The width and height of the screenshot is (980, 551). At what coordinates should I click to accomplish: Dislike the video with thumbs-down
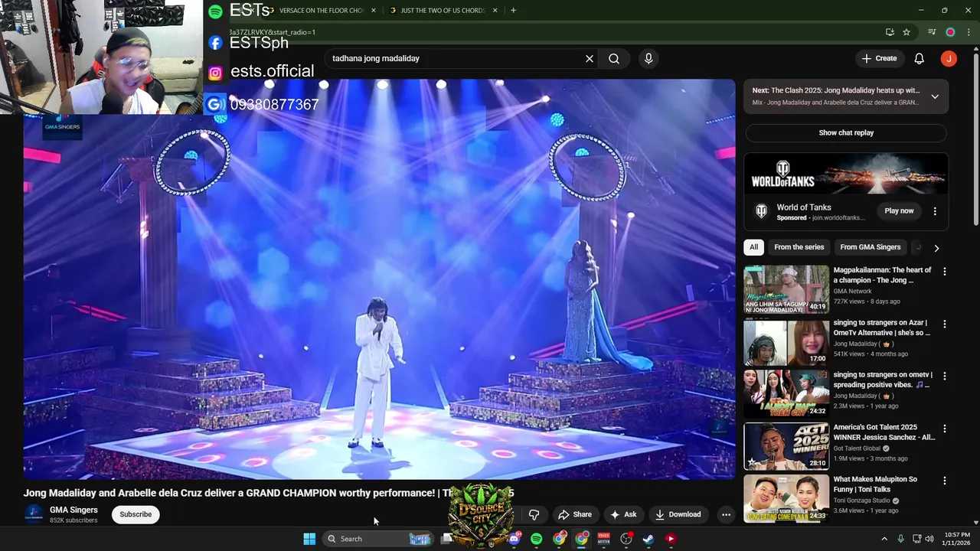(x=534, y=514)
